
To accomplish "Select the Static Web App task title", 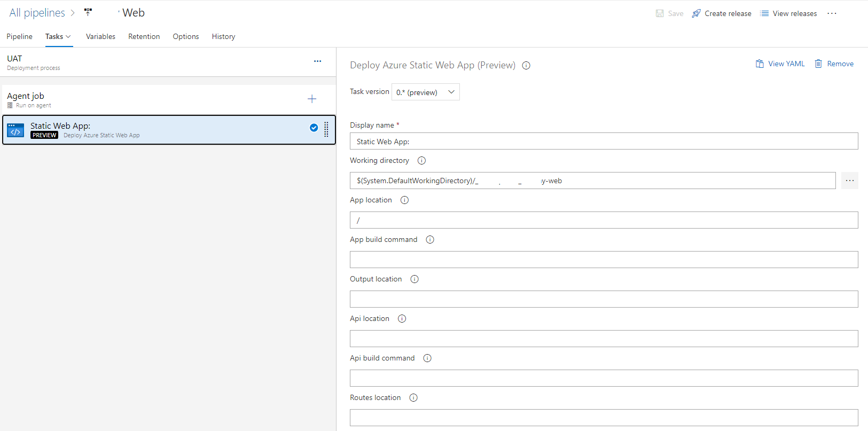I will 60,126.
